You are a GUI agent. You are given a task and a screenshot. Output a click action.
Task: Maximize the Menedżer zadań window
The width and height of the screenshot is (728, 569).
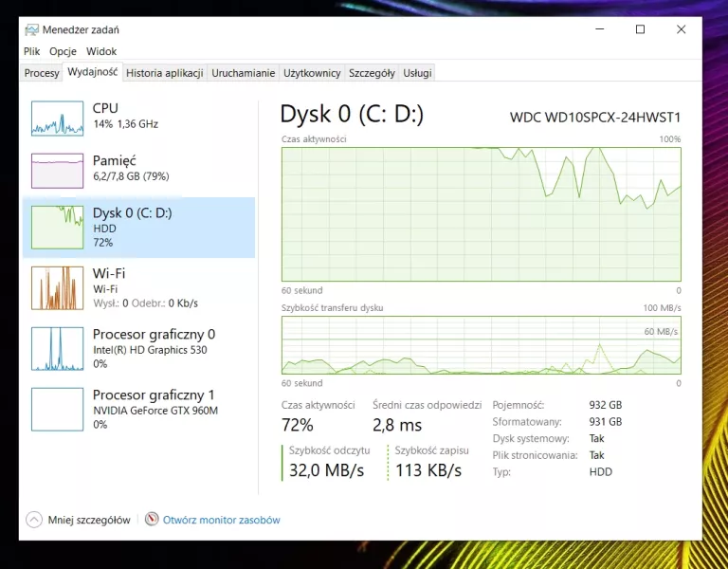[640, 29]
